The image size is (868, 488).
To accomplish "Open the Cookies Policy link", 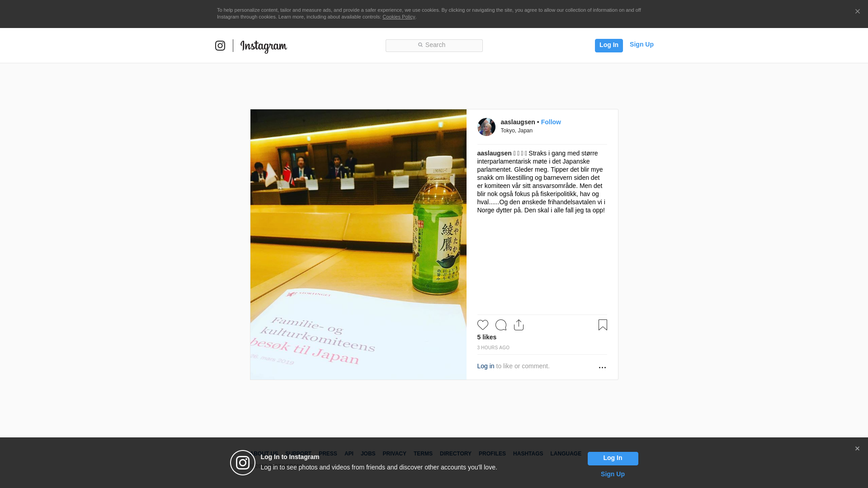I will (399, 17).
